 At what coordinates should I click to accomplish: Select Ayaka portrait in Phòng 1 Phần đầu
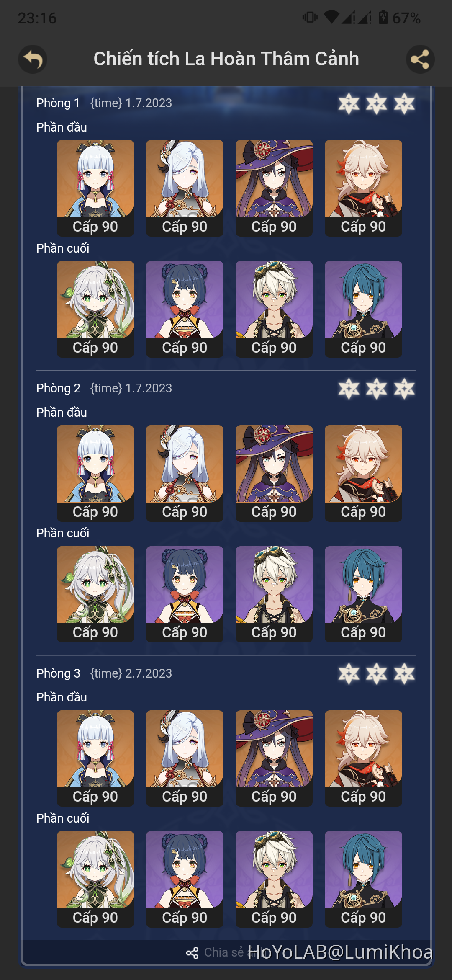(x=95, y=188)
